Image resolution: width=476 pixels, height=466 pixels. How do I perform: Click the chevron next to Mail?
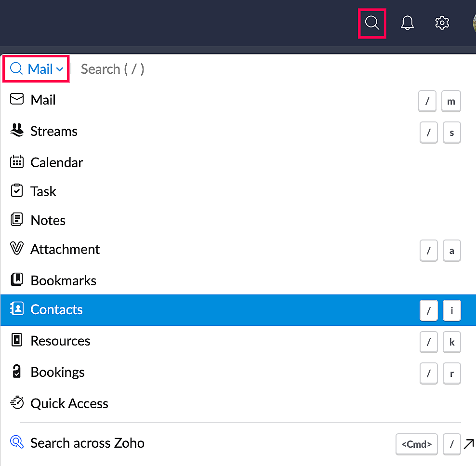[x=60, y=69]
